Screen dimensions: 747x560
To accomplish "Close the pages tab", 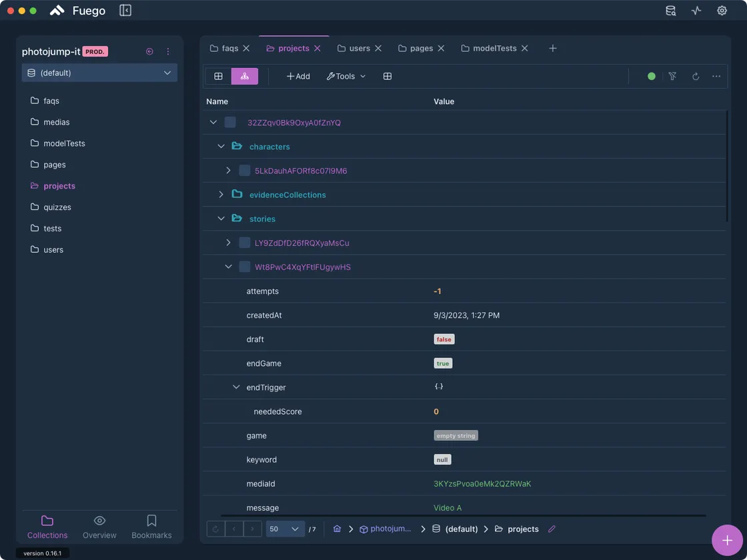I will pos(441,48).
